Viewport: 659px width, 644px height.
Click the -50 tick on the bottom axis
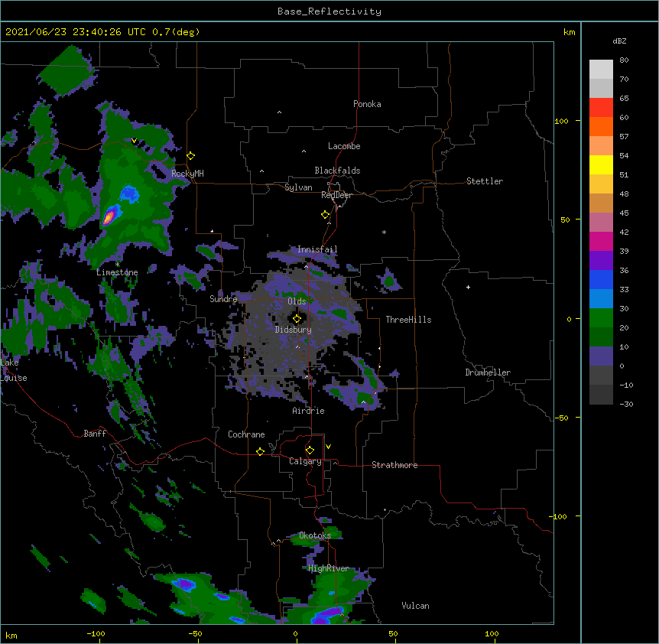[195, 633]
